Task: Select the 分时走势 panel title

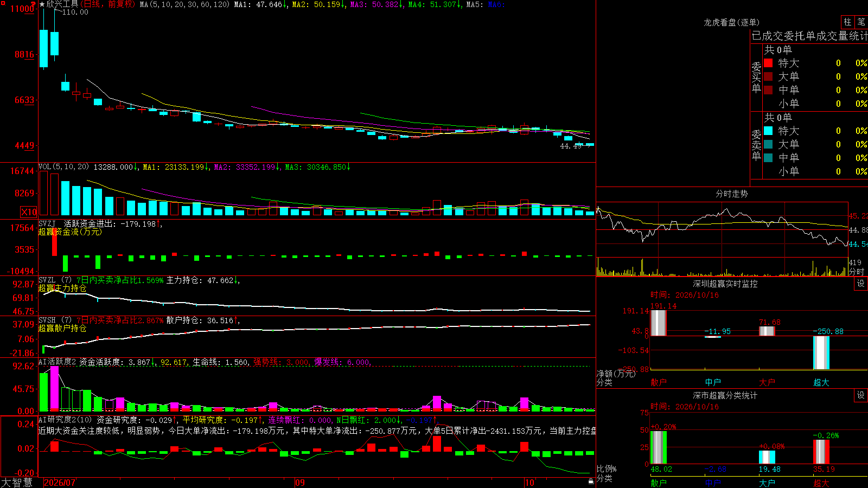Action: [731, 194]
